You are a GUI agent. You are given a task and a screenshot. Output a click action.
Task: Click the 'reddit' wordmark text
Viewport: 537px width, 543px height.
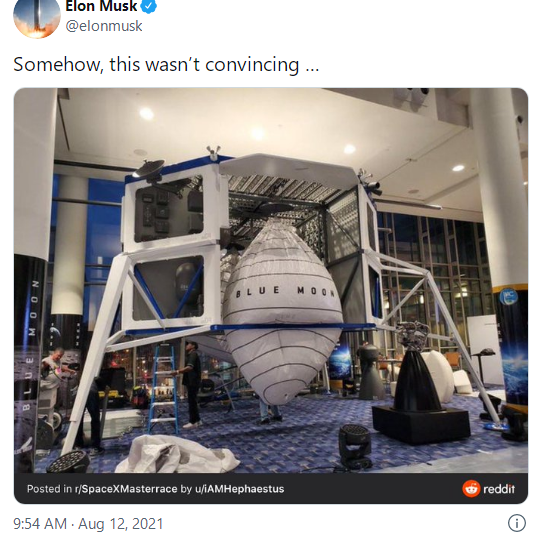tap(499, 489)
